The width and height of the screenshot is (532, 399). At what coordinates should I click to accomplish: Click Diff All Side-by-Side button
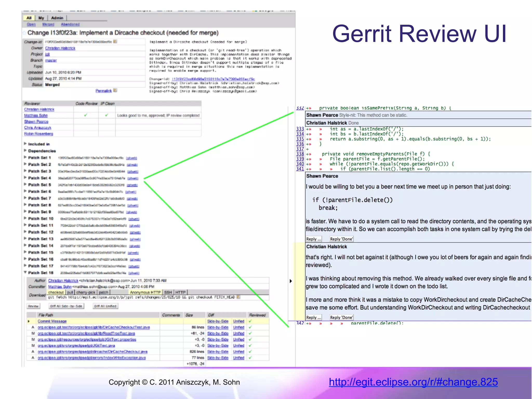click(x=66, y=306)
